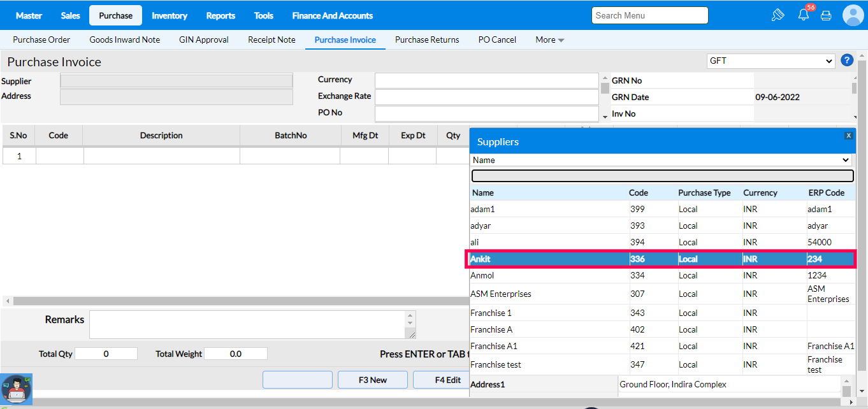Click the Remarks text area
The height and width of the screenshot is (409, 868).
(x=247, y=324)
